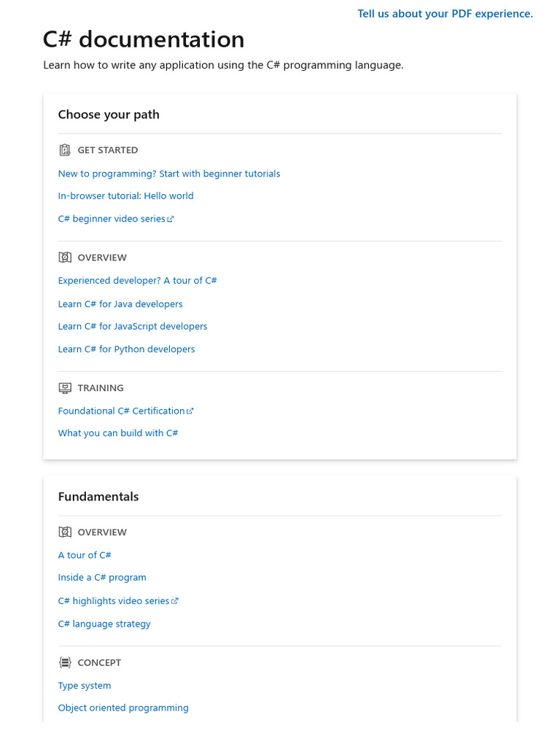Click the Overview icon under Fundamentals
Image resolution: width=560 pixels, height=747 pixels.
tap(65, 532)
